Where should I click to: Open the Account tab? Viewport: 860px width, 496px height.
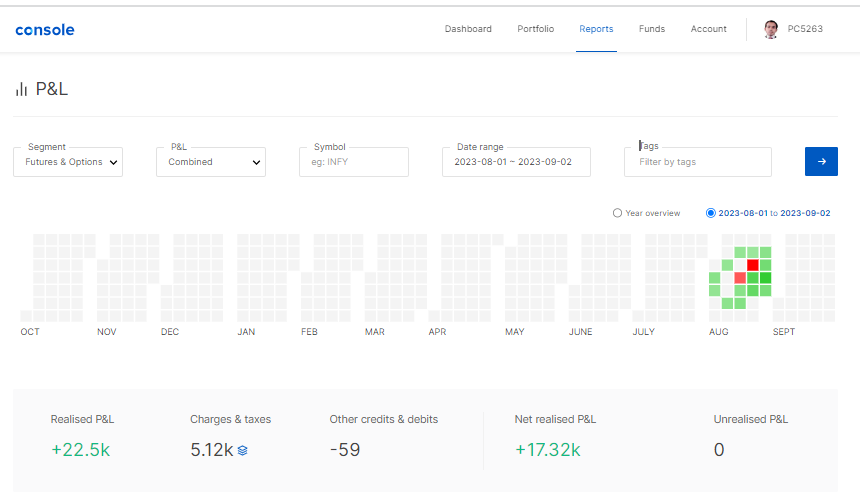coord(708,29)
